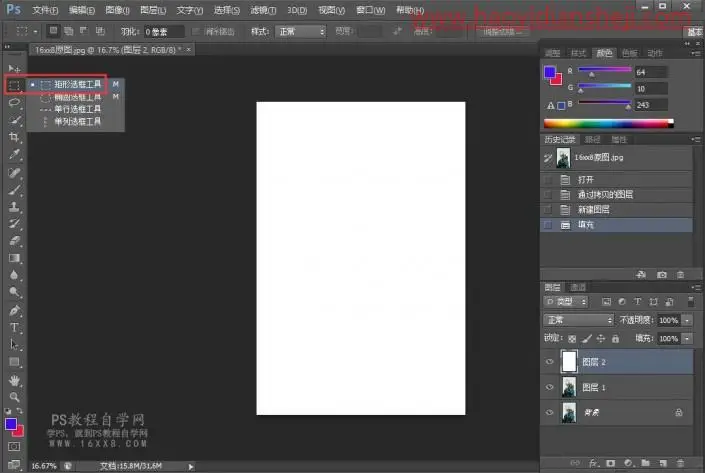Switch to the 色板 swatches tab
The height and width of the screenshot is (473, 705).
[x=629, y=53]
